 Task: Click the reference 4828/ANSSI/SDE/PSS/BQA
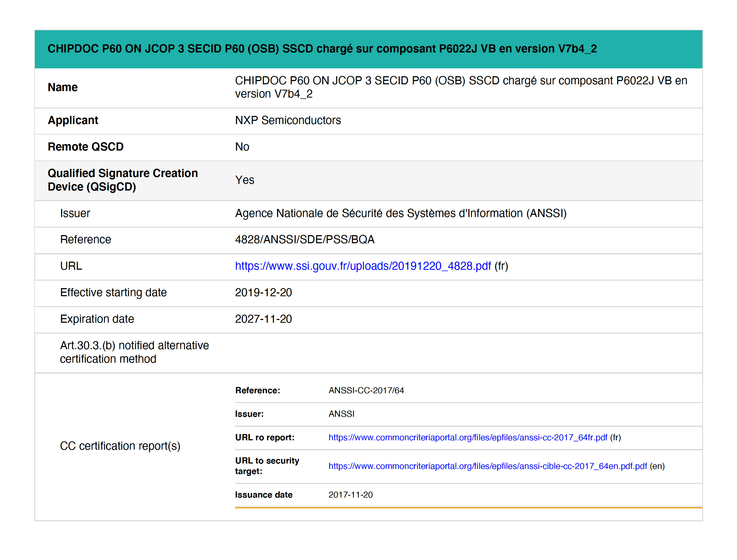pyautogui.click(x=305, y=239)
